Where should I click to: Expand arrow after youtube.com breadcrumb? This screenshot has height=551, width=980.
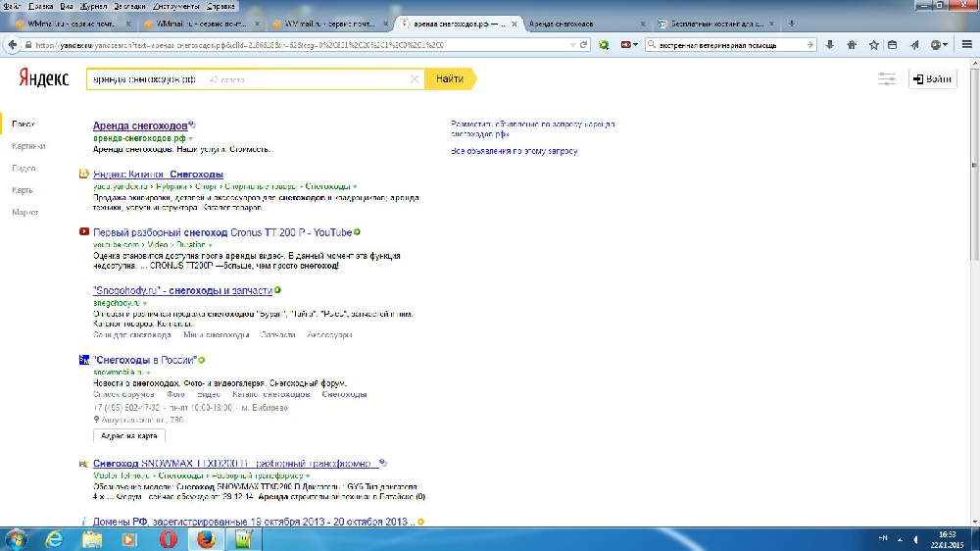[x=210, y=245]
